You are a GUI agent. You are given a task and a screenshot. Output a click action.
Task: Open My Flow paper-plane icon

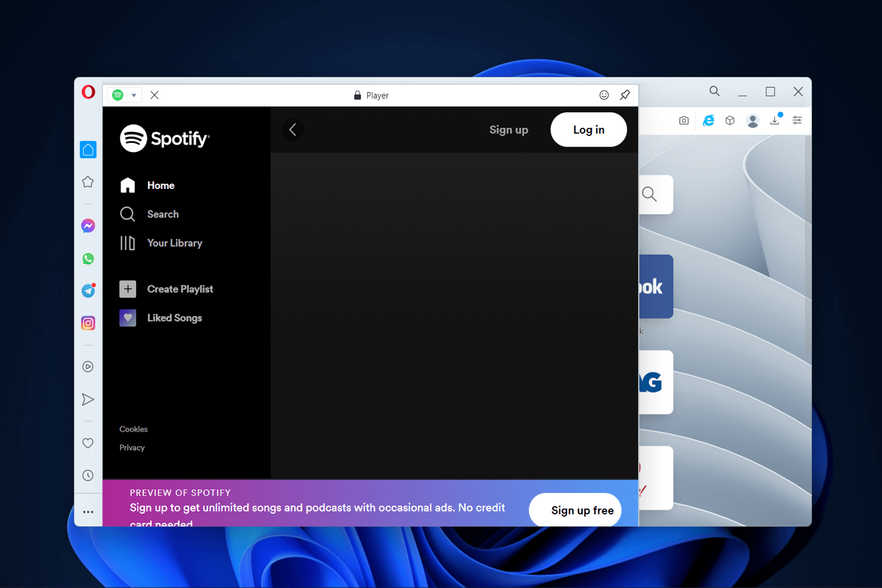[88, 399]
